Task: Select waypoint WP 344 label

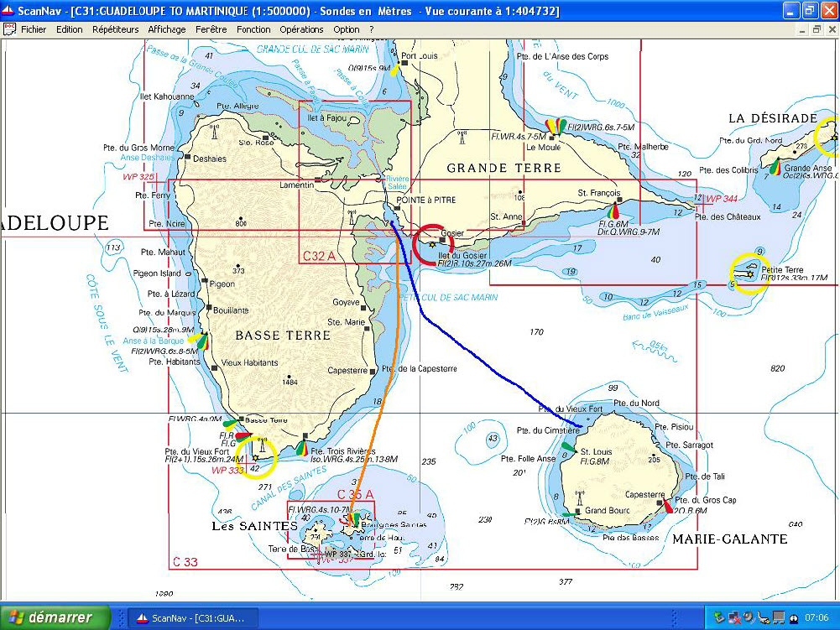Action: point(722,199)
